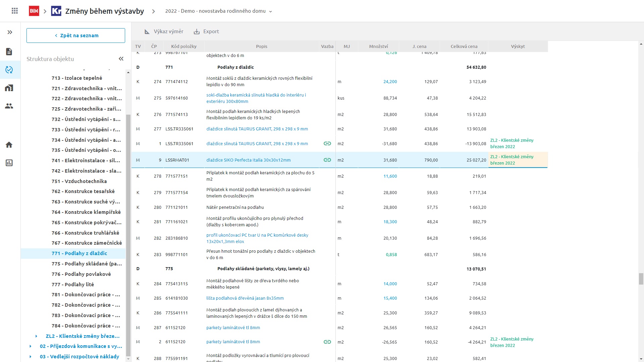Open the users icon in left sidebar

9,106
